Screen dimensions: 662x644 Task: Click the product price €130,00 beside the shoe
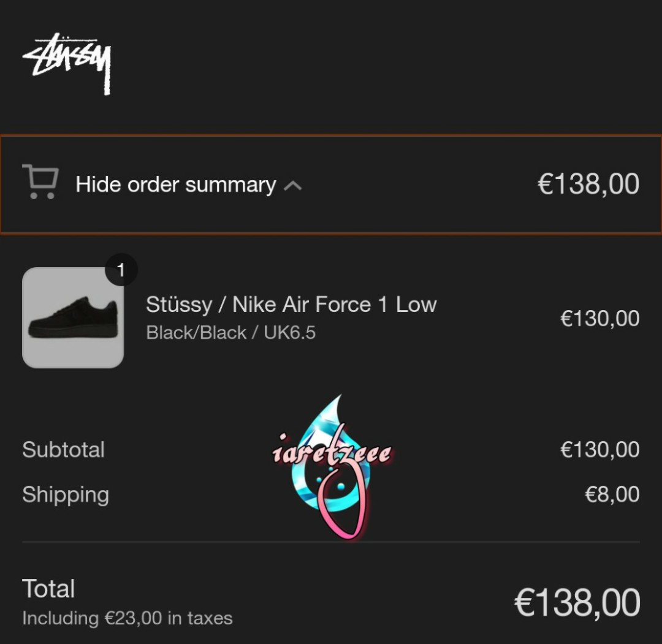click(x=599, y=319)
